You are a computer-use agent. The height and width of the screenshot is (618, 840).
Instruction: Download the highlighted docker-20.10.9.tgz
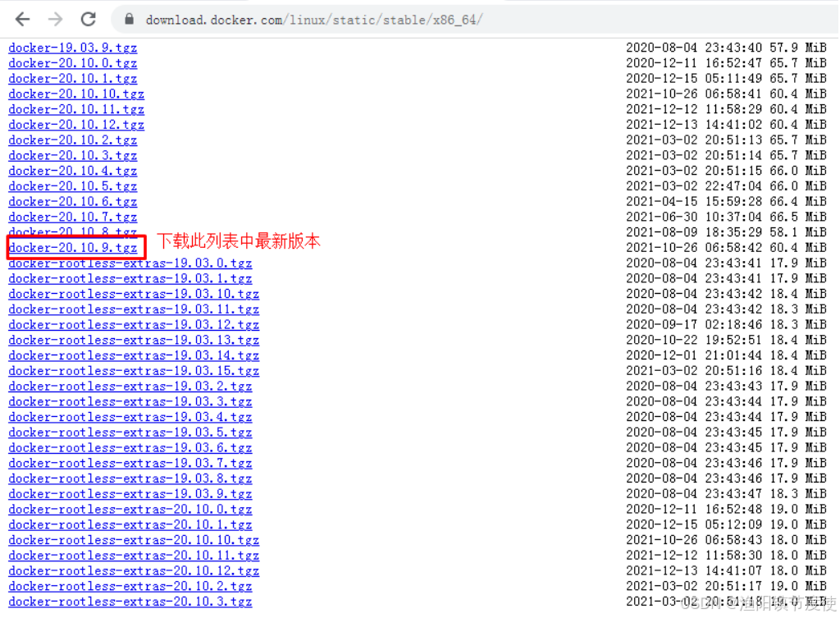73,248
